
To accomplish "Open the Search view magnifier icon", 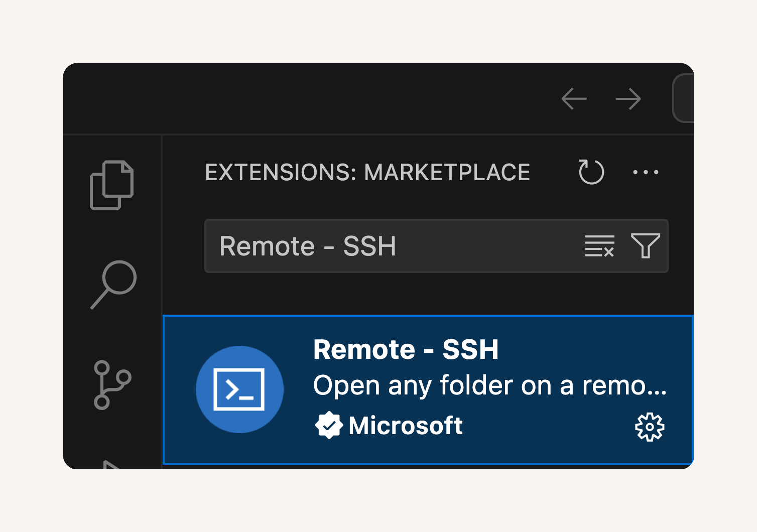I will tap(113, 285).
